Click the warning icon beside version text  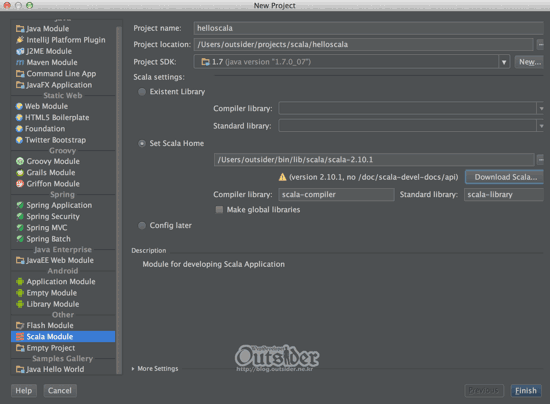point(282,177)
